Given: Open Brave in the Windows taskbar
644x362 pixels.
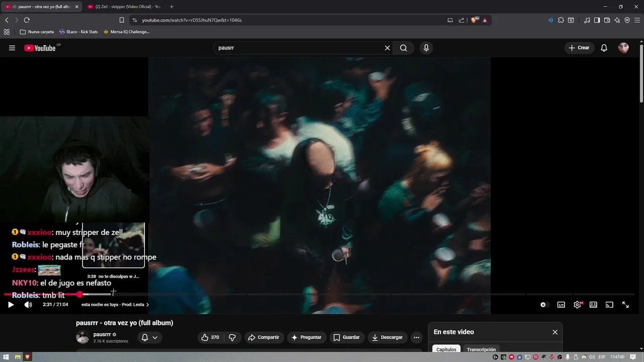Looking at the screenshot, I should pyautogui.click(x=28, y=357).
